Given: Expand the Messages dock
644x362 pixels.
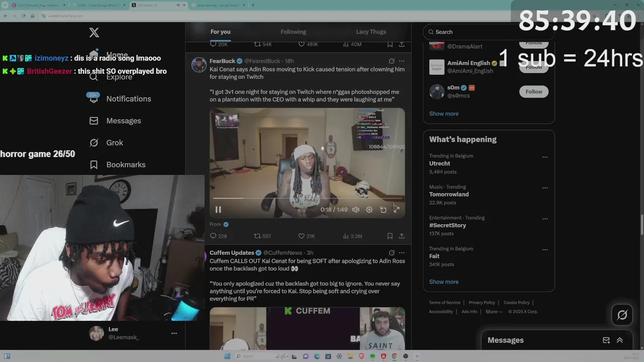Looking at the screenshot, I should coord(620,340).
